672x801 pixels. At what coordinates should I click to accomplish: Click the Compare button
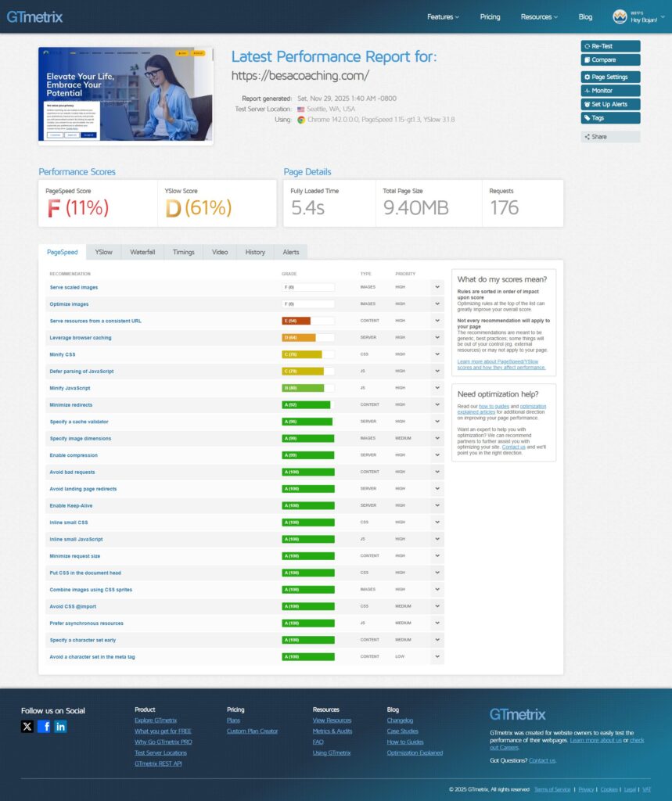(610, 59)
